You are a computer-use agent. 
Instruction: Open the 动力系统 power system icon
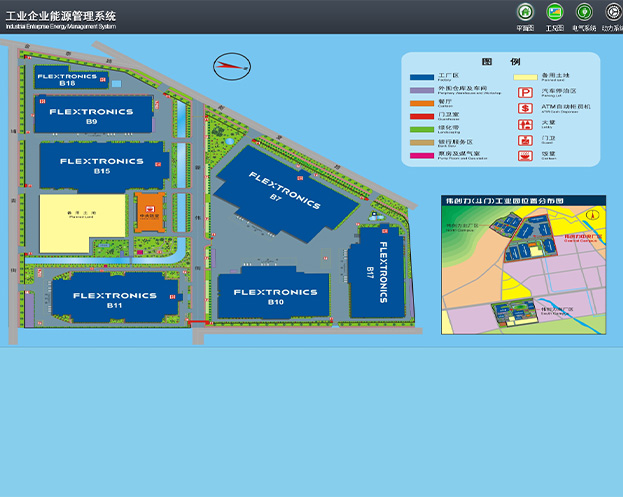pyautogui.click(x=612, y=12)
